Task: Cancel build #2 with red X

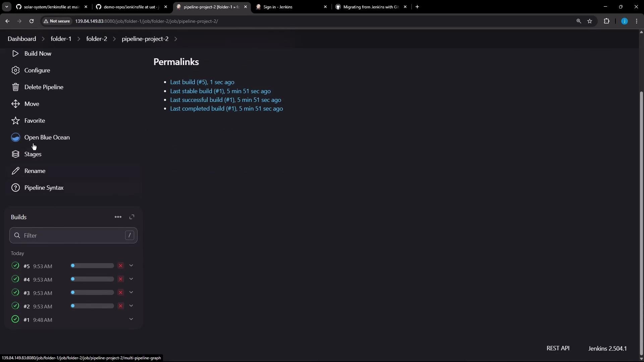Action: pos(121,306)
